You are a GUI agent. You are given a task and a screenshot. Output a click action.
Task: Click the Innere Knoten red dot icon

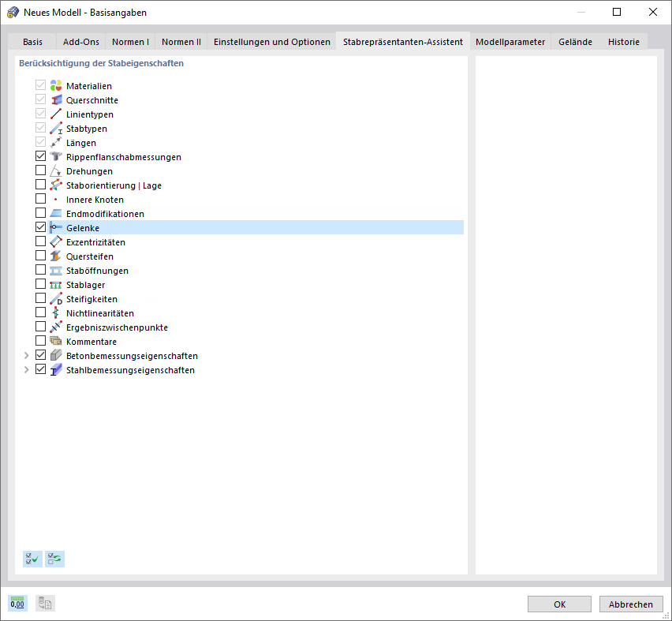pyautogui.click(x=56, y=200)
